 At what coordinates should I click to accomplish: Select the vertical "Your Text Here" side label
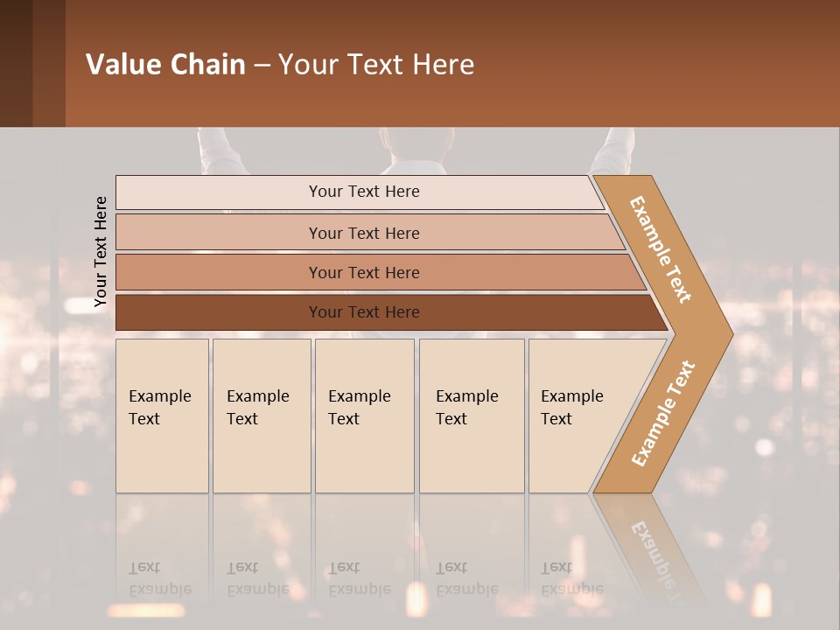pyautogui.click(x=101, y=252)
